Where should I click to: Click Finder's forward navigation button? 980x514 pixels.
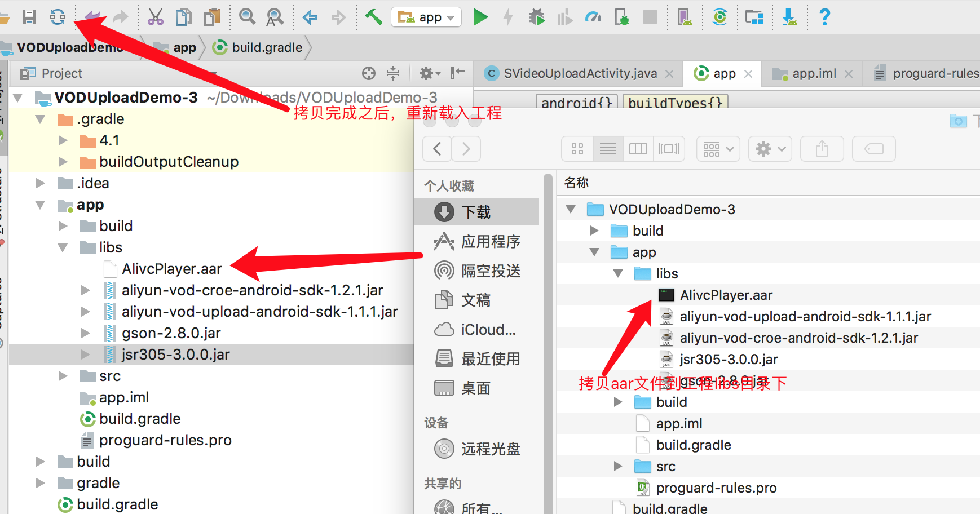466,149
